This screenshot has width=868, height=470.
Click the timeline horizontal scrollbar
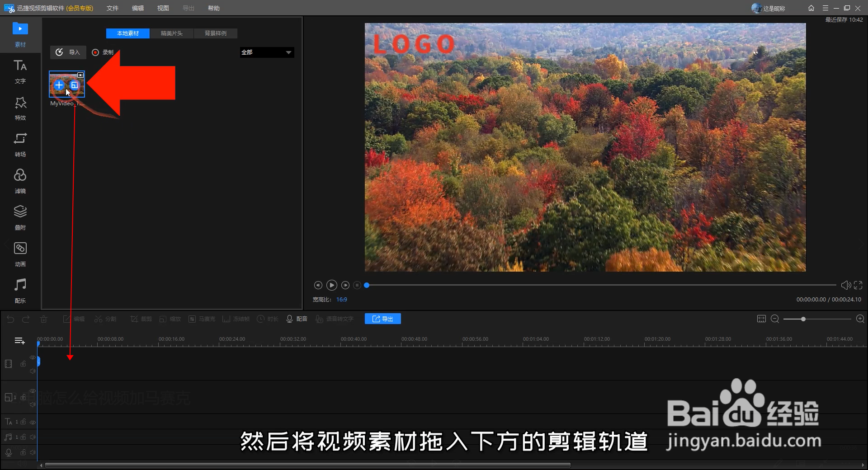click(307, 465)
